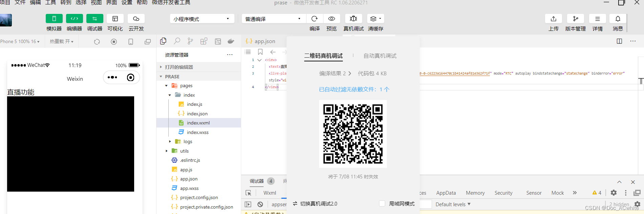The image size is (644, 214).
Task: Open debugger settings gear icon
Action: click(614, 193)
